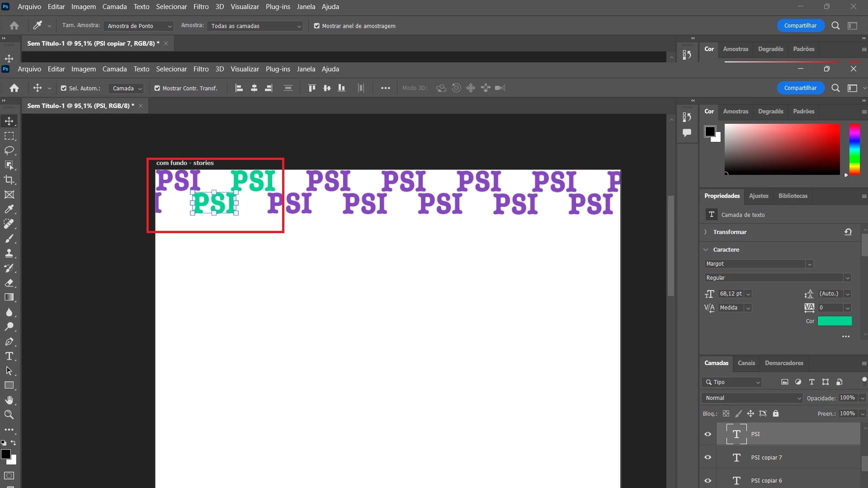This screenshot has height=488, width=868.
Task: Open the Margot font family dropdown
Action: tap(809, 264)
